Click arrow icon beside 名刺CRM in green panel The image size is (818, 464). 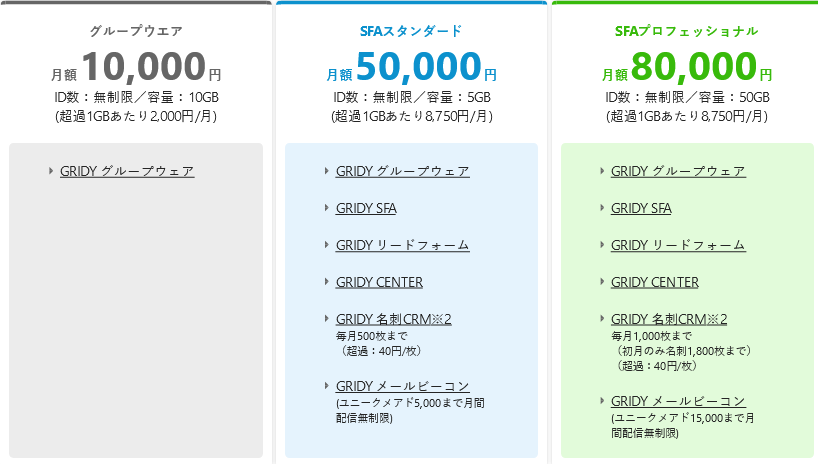click(602, 318)
